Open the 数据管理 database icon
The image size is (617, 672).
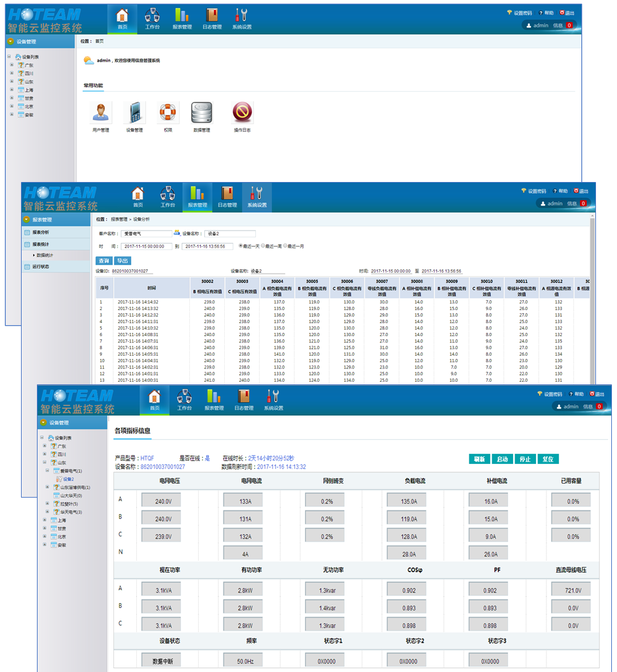(201, 113)
